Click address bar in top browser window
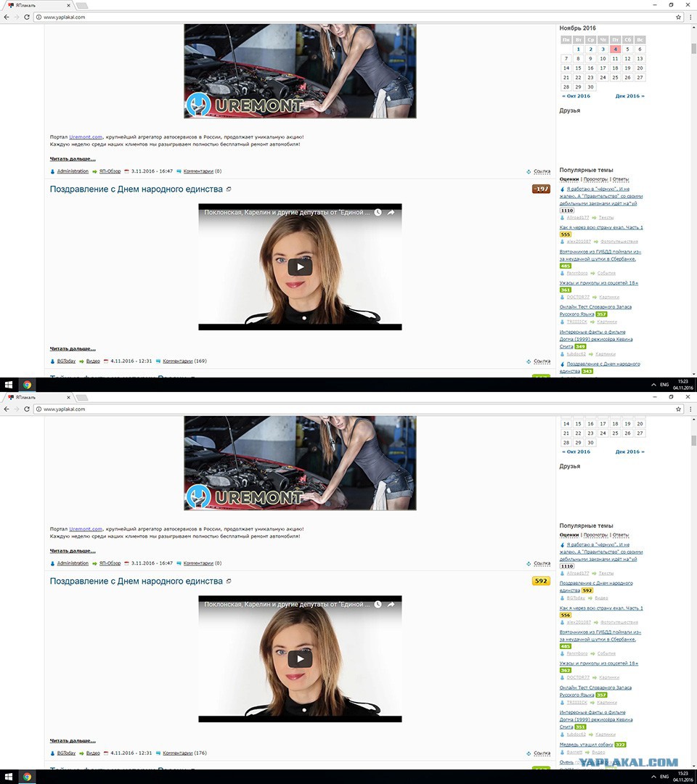Screen dimensions: 697x784 click(x=355, y=17)
